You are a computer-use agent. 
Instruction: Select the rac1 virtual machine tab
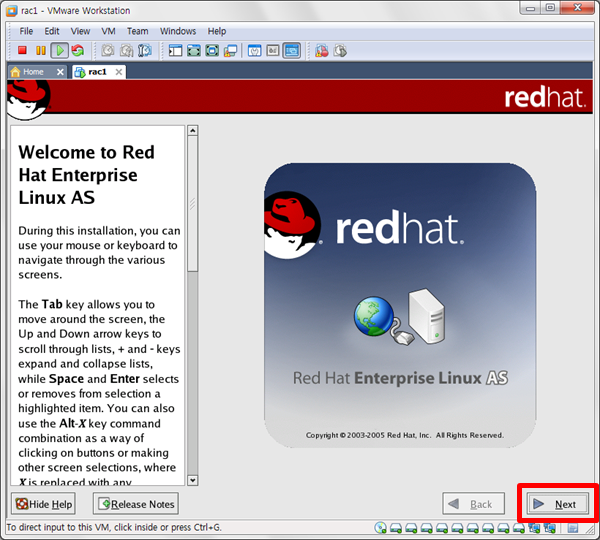tap(99, 72)
